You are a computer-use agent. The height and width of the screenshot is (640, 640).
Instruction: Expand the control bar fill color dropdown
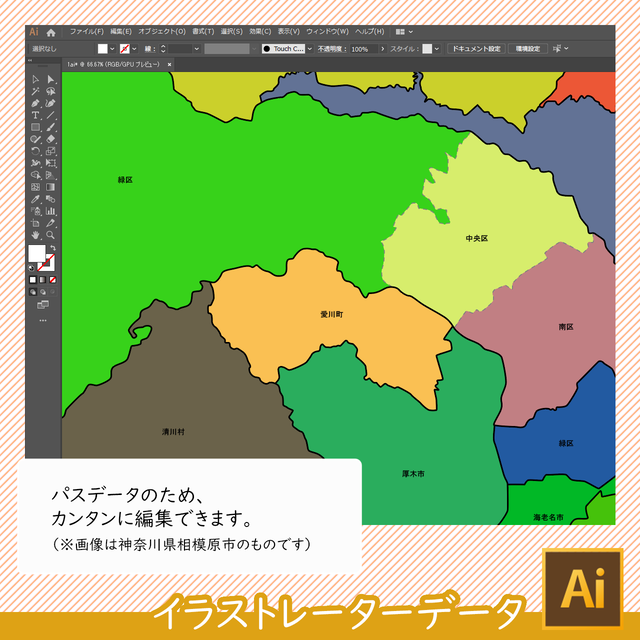tap(113, 49)
